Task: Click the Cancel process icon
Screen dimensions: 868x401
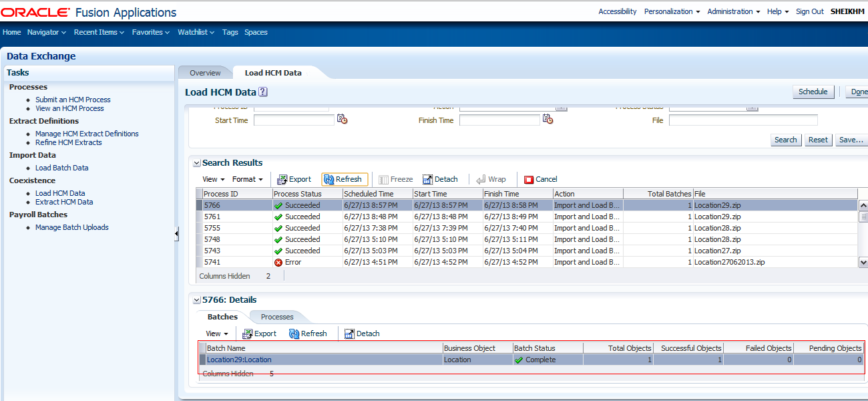Action: (540, 179)
